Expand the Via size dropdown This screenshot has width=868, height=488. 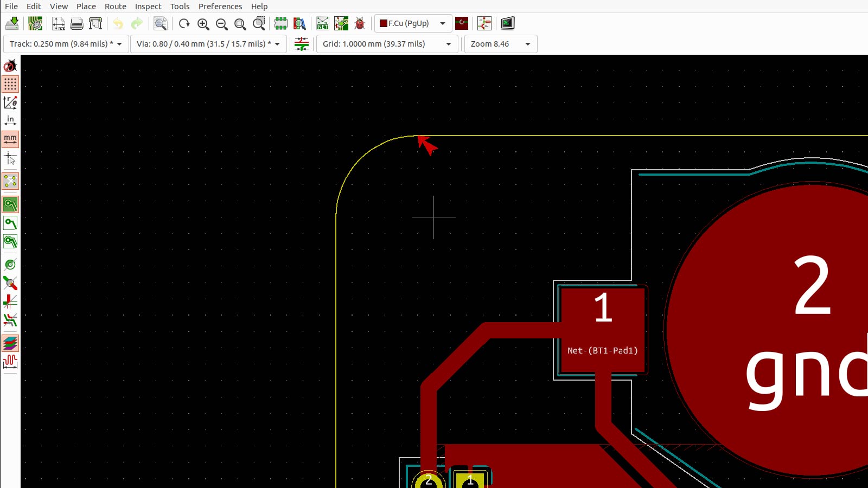[208, 44]
